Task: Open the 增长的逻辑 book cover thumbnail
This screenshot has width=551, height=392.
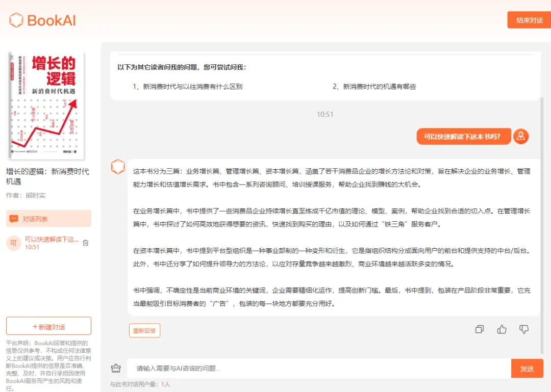Action: [46, 105]
